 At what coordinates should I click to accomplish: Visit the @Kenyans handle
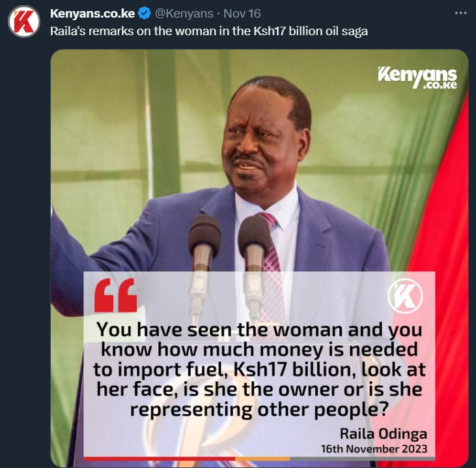coord(184,14)
